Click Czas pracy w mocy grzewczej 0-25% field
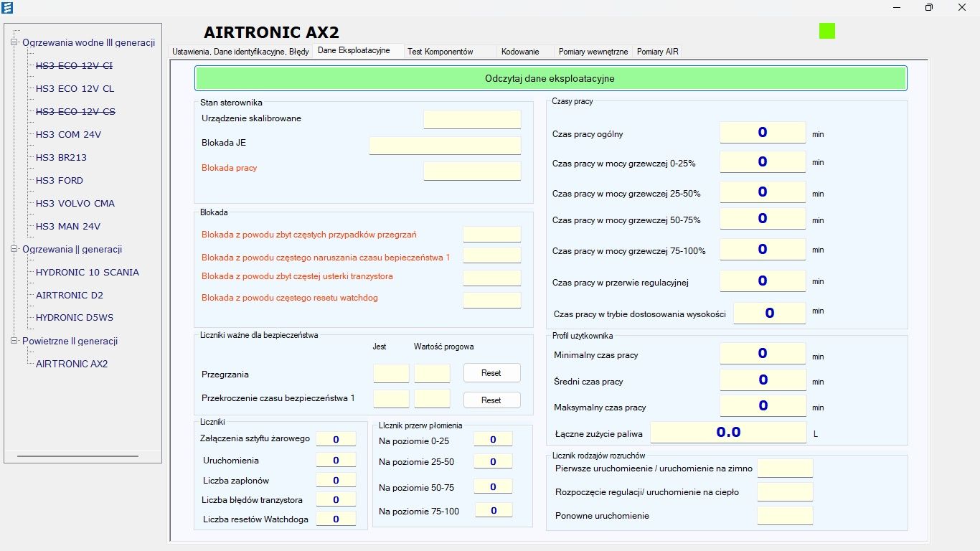This screenshot has height=551, width=980. pyautogui.click(x=763, y=161)
